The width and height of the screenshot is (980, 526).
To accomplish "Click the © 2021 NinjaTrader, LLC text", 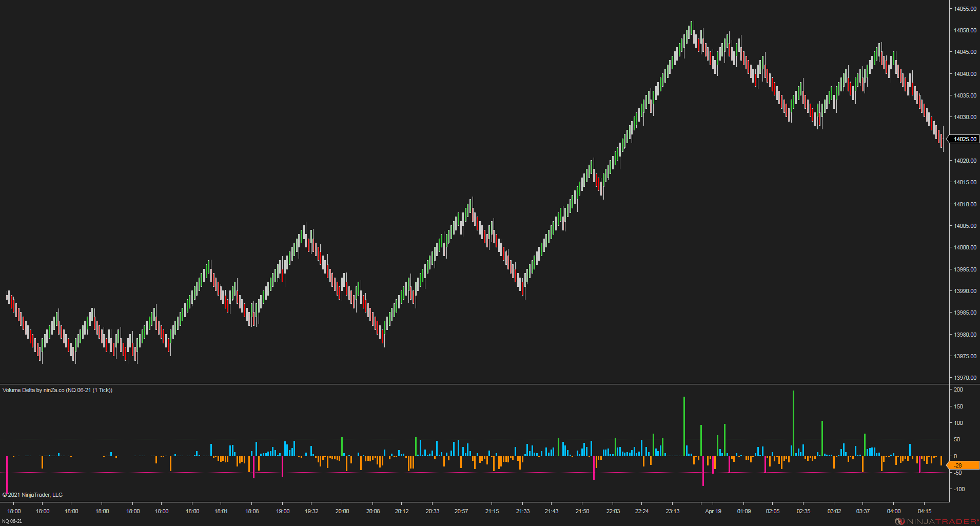I will pyautogui.click(x=32, y=494).
